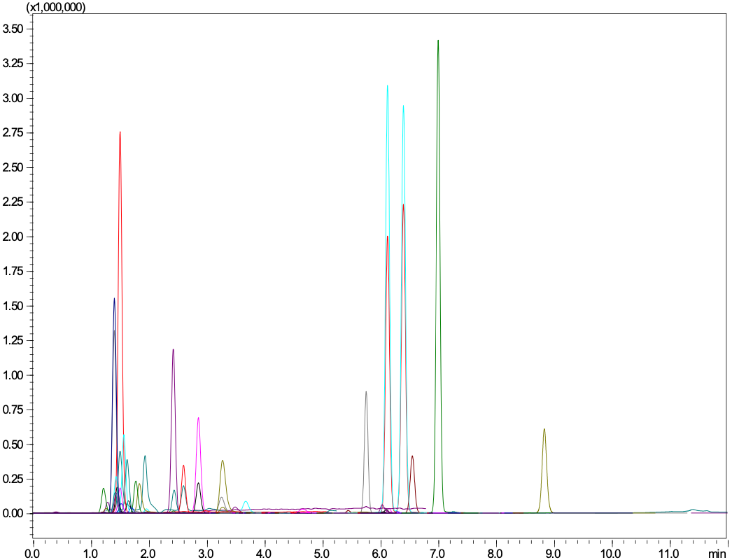
Task: Select the small cyan peak near 3.7 min
Action: pyautogui.click(x=245, y=502)
